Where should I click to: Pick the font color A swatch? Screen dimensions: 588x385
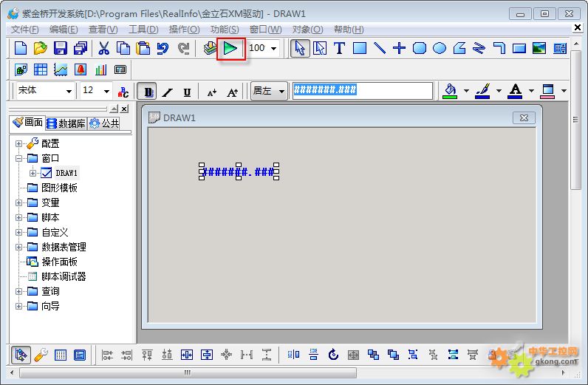click(x=516, y=91)
